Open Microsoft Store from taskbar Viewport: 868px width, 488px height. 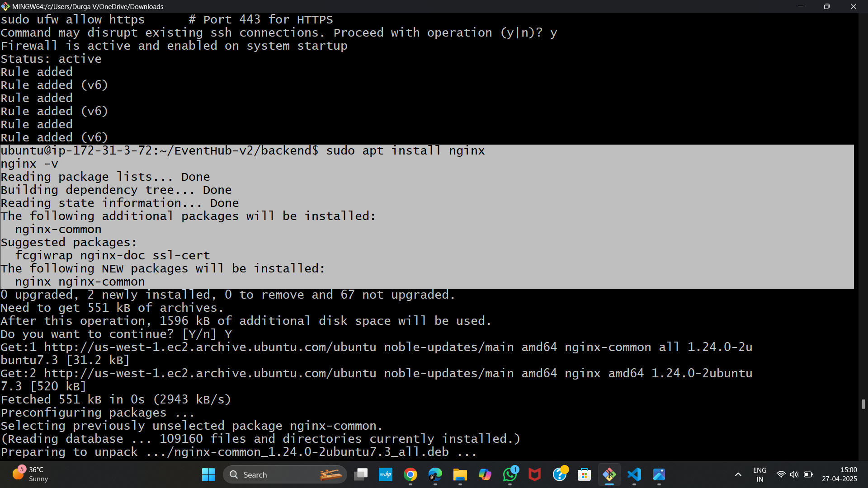pyautogui.click(x=585, y=474)
